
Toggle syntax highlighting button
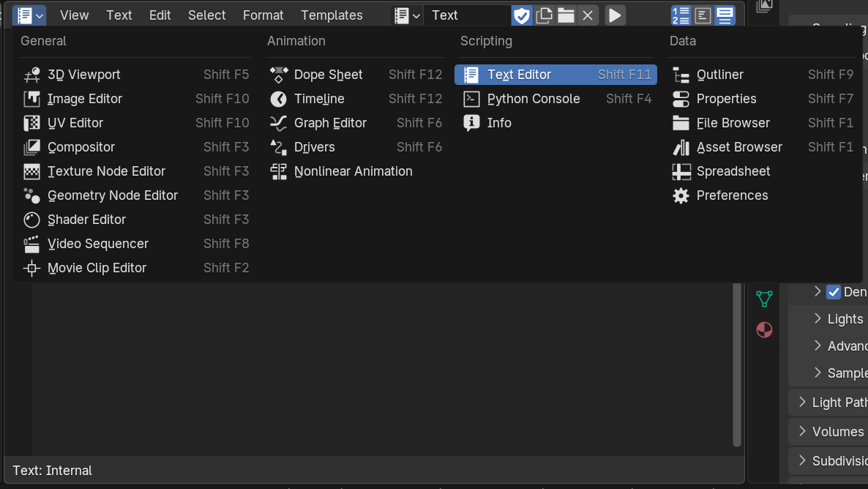click(x=725, y=15)
